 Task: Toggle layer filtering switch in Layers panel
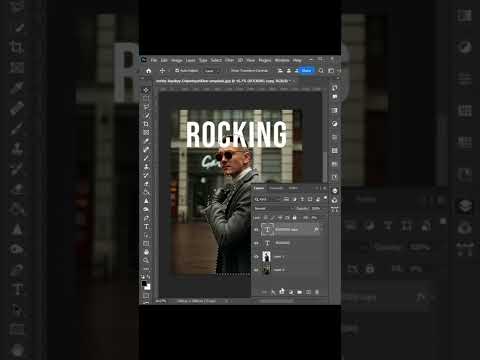point(325,197)
